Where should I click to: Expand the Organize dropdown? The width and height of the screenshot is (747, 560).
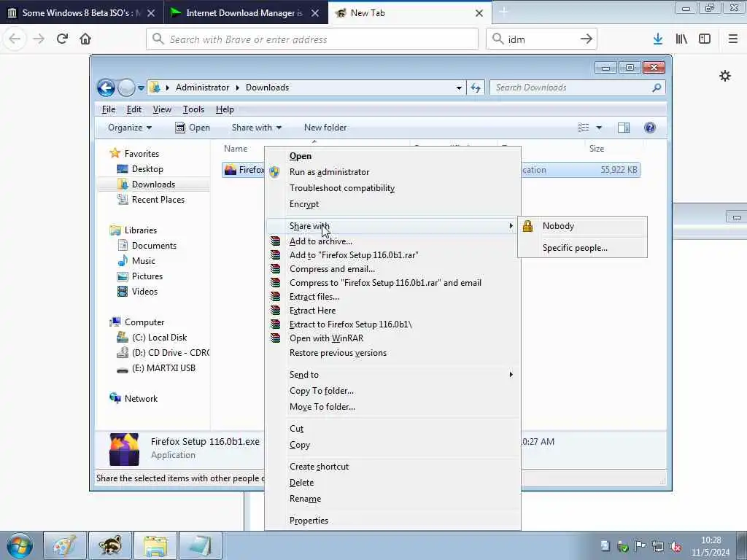click(x=130, y=128)
